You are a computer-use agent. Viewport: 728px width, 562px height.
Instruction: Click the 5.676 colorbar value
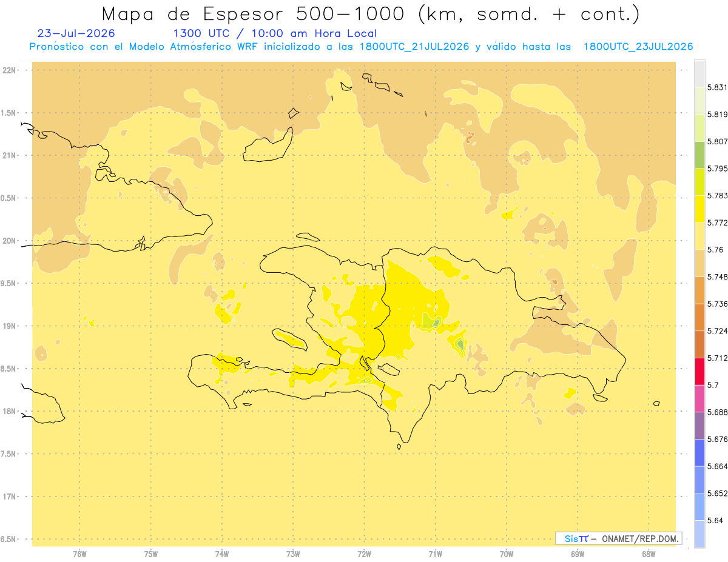717,439
